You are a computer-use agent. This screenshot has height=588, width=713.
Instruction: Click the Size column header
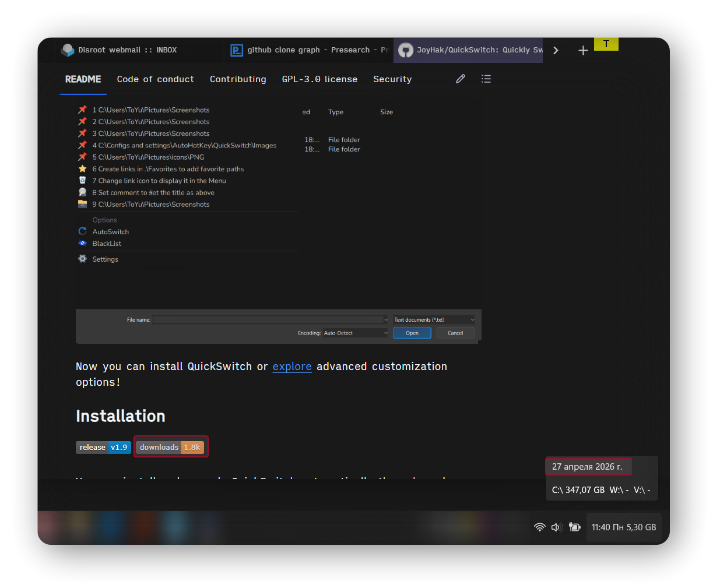point(387,112)
